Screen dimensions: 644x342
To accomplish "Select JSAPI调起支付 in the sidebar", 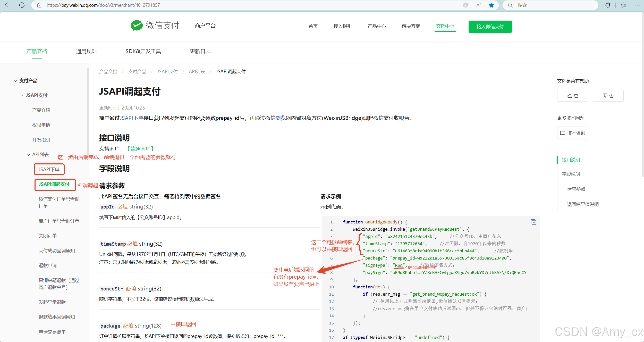I will click(x=54, y=184).
